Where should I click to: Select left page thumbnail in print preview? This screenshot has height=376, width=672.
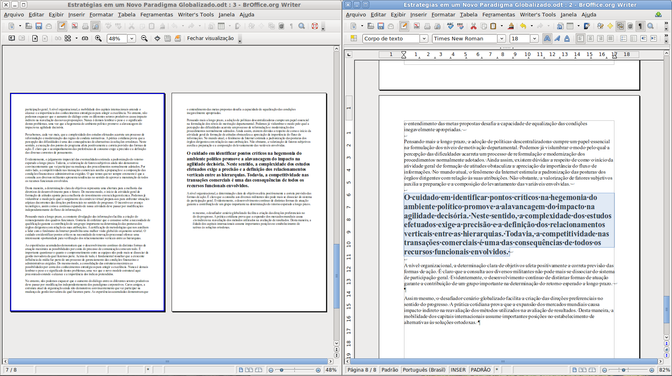[87, 202]
